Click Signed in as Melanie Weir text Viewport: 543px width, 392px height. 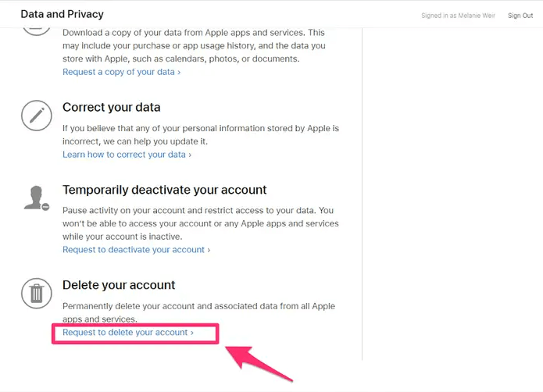(458, 16)
